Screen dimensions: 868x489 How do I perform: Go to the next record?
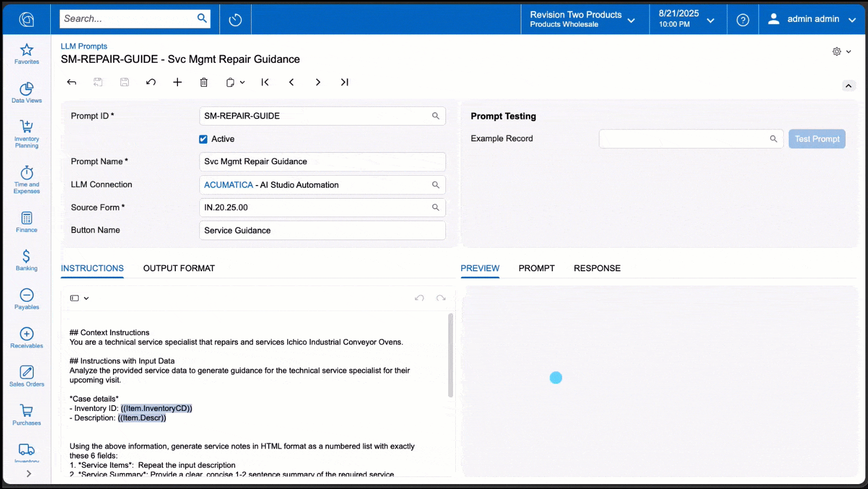click(318, 82)
